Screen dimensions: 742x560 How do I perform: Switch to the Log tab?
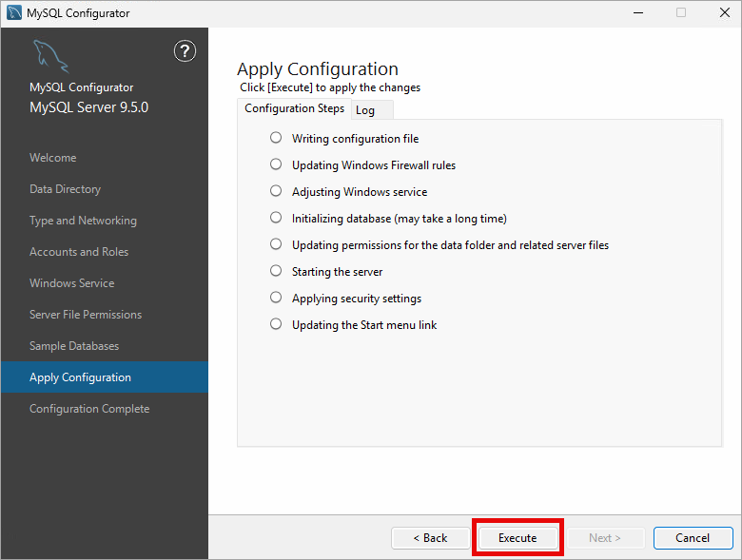(x=365, y=110)
